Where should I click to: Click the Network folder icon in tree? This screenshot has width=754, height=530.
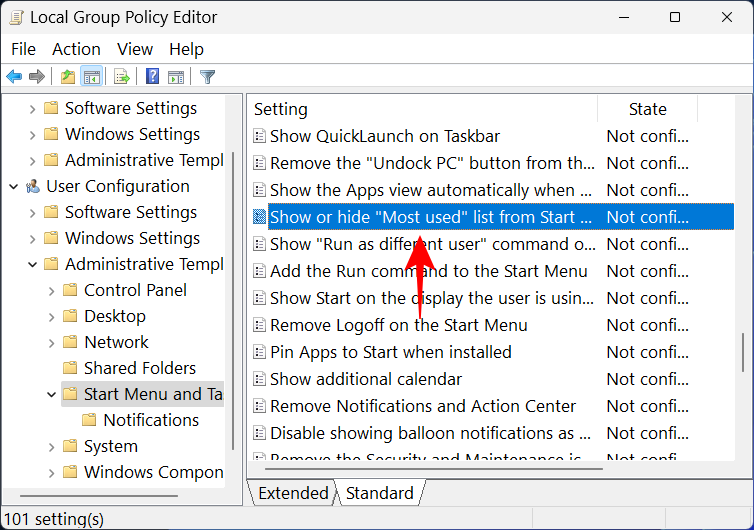click(x=70, y=342)
